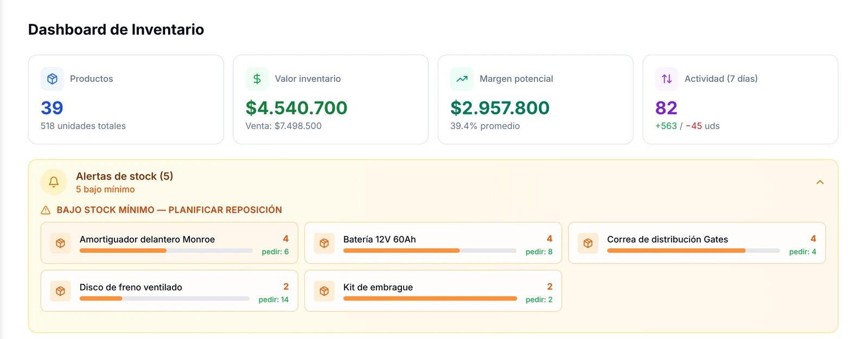Viewport: 868px width, 339px height.
Task: Click the '5 bajo mínimo' subtitle
Action: click(105, 189)
